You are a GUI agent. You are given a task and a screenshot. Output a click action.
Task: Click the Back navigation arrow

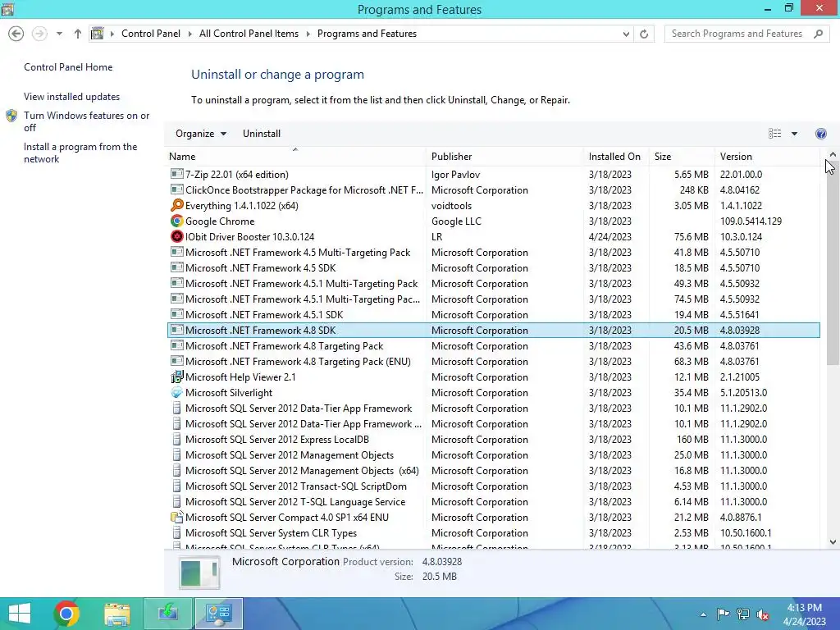point(16,34)
